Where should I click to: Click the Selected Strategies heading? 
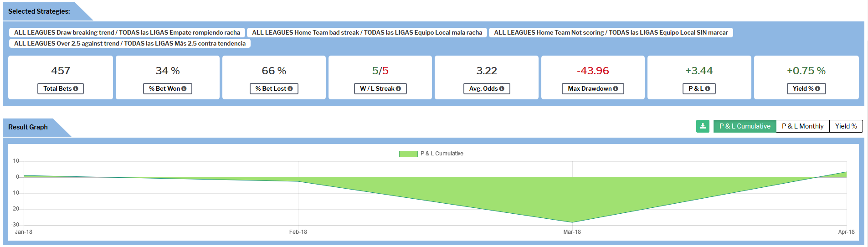(x=39, y=11)
